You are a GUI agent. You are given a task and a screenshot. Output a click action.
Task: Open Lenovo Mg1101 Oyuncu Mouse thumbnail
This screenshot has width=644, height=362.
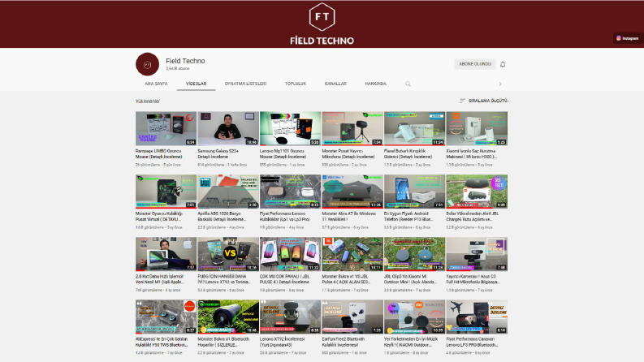290,128
